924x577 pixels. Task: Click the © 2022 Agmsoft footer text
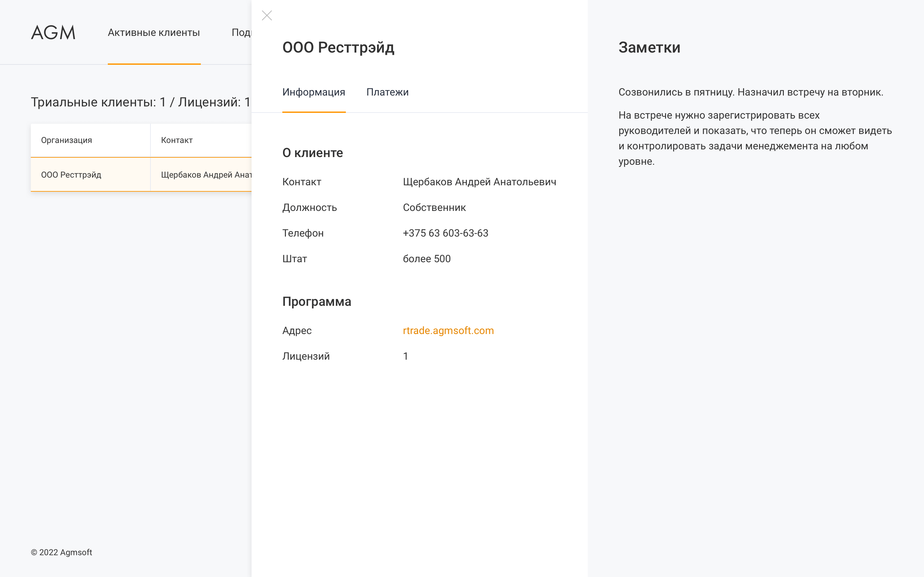click(62, 552)
